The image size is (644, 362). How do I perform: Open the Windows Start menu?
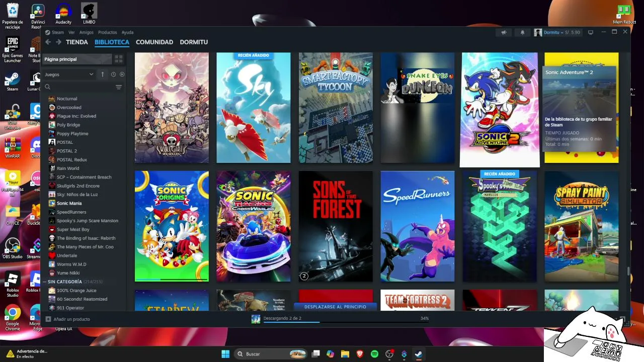point(225,354)
